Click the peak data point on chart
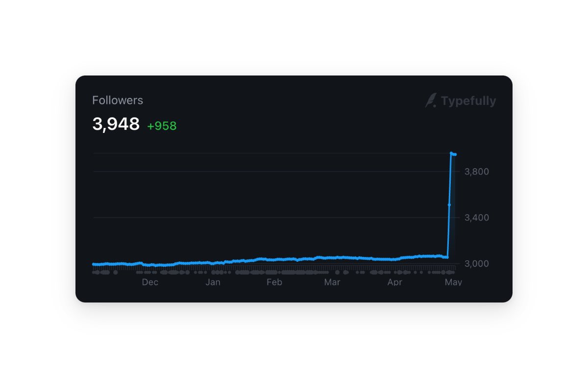The height and width of the screenshot is (378, 588). click(451, 153)
